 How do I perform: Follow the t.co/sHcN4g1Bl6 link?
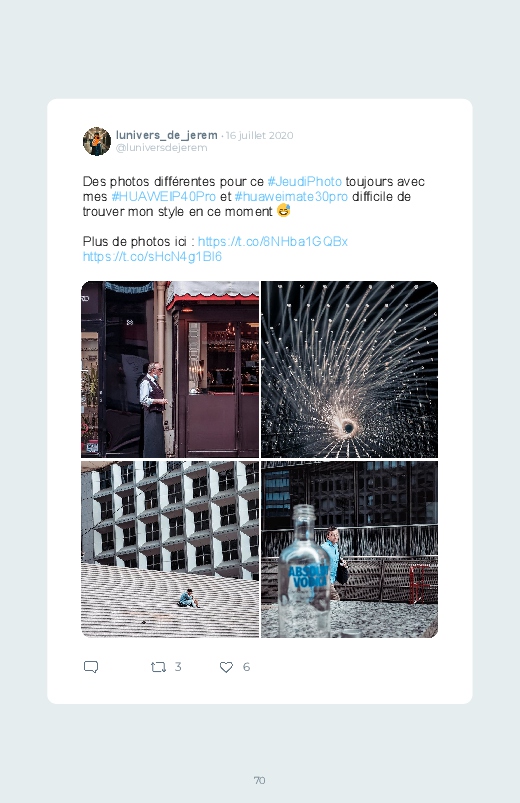click(x=152, y=257)
